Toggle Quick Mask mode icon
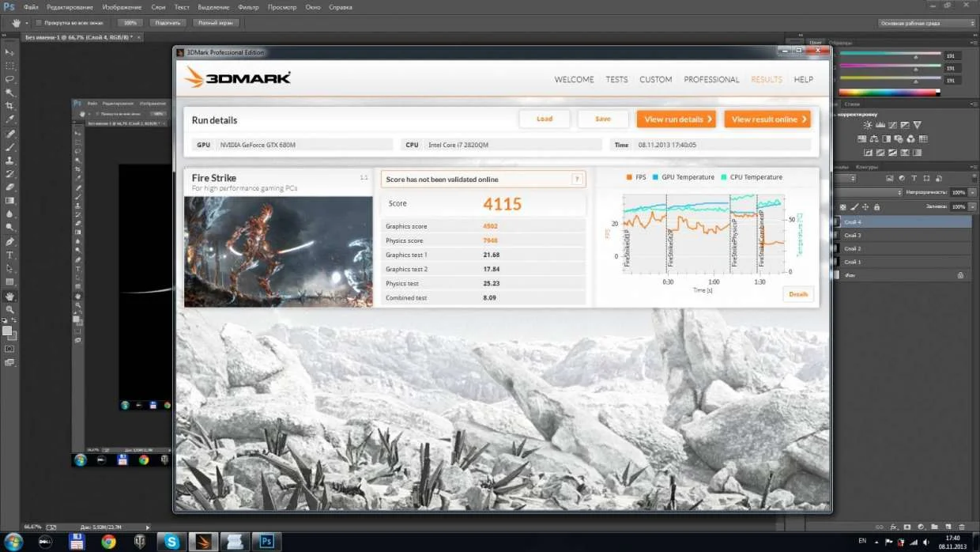980x552 pixels. tap(9, 349)
